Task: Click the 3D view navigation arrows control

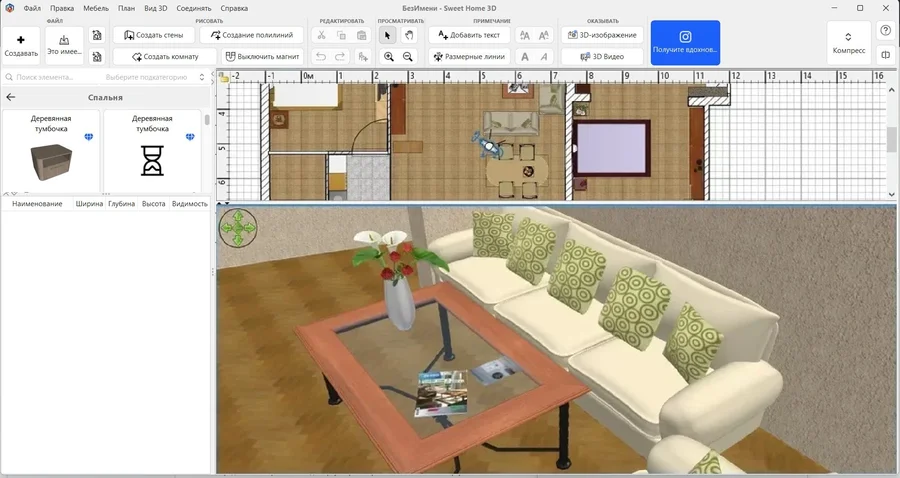Action: point(238,228)
